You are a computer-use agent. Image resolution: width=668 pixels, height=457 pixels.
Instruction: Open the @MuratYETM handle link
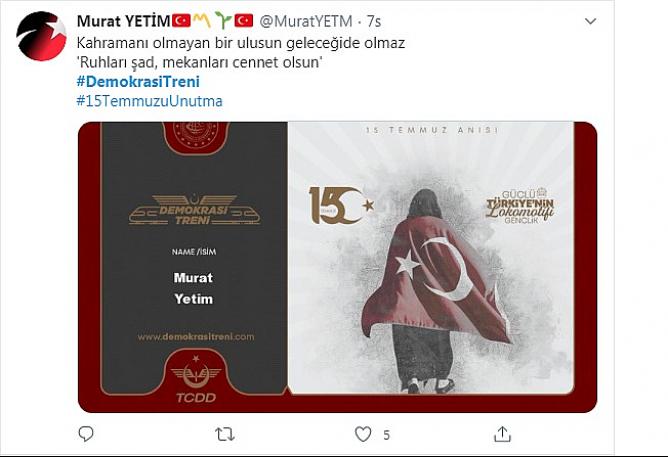coord(305,21)
